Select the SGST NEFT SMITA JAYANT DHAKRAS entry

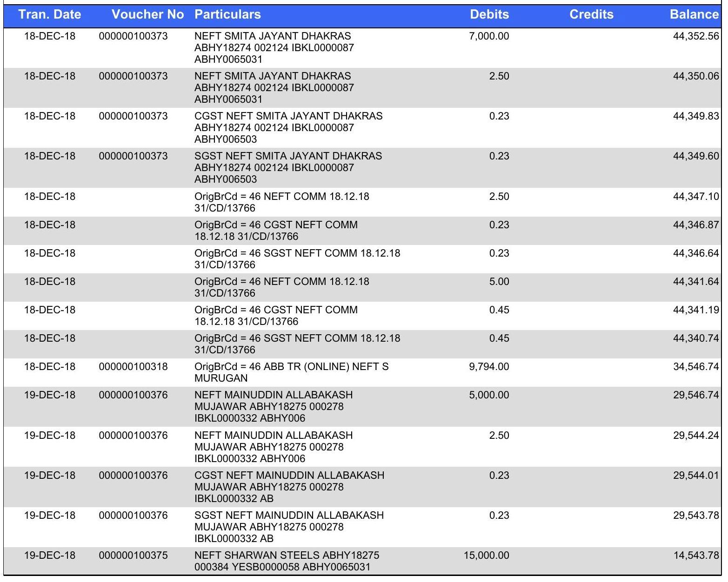(288, 167)
